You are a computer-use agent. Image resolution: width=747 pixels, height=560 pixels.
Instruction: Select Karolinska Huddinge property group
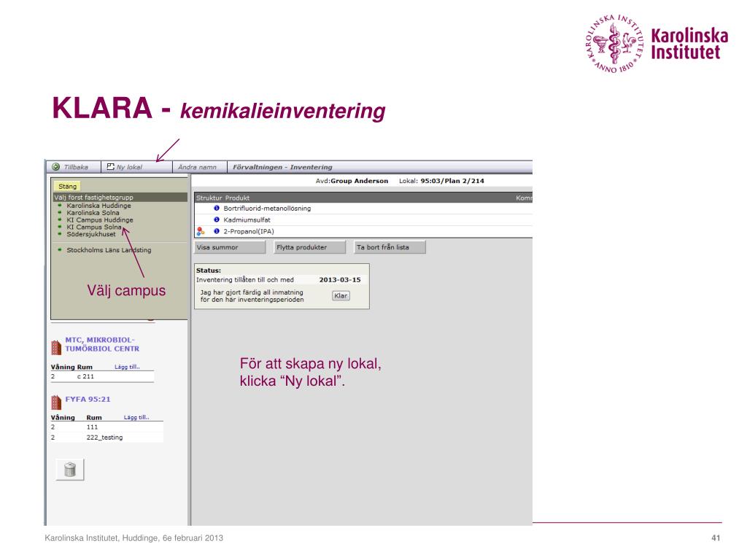[x=98, y=206]
